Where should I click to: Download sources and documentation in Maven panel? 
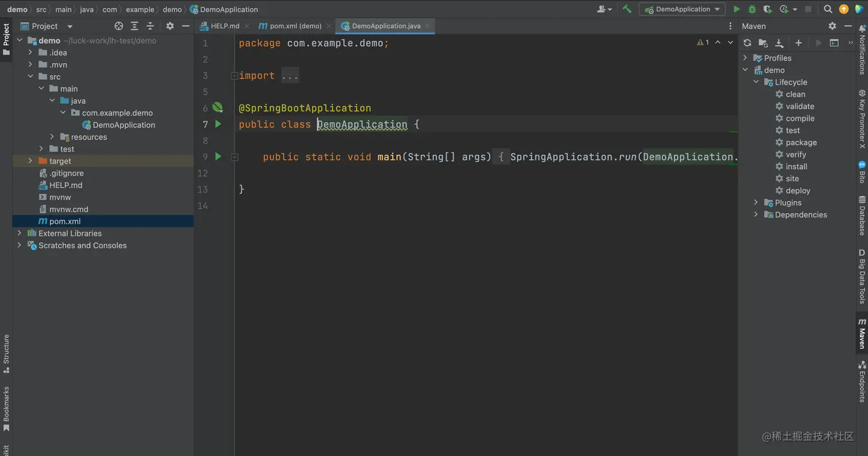pyautogui.click(x=779, y=42)
